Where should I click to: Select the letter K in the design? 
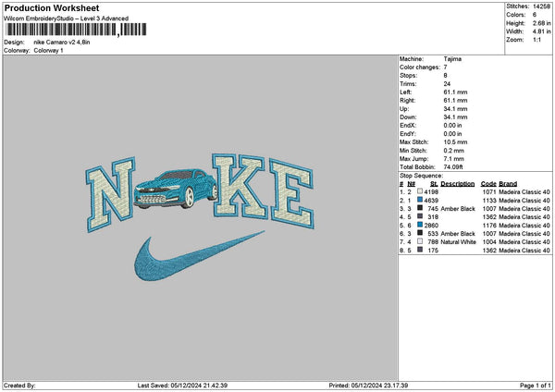[x=240, y=186]
